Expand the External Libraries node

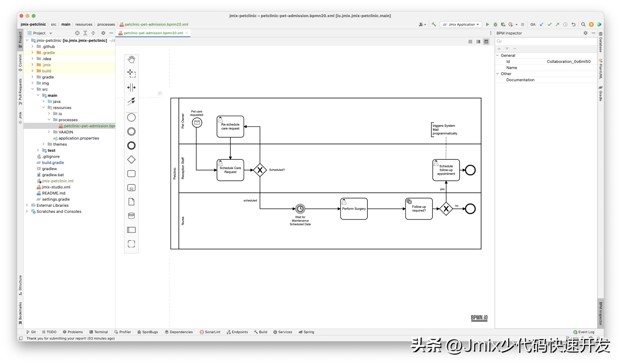tap(27, 205)
